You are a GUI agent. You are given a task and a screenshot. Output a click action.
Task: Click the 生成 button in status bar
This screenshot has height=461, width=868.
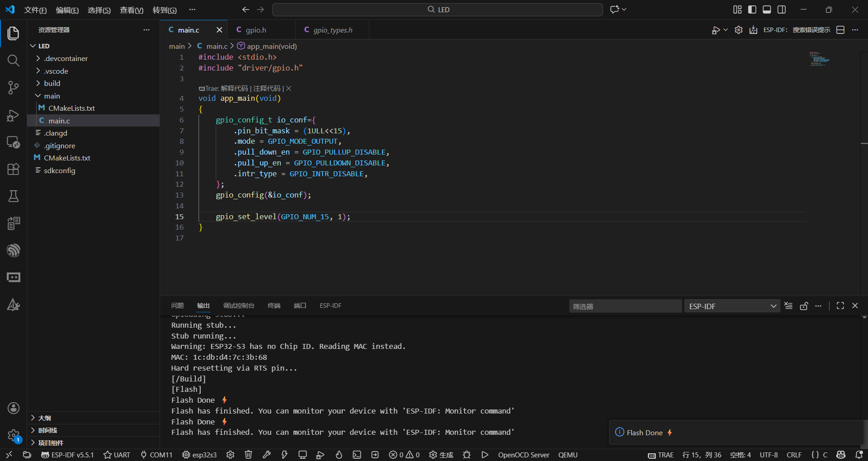[441, 455]
